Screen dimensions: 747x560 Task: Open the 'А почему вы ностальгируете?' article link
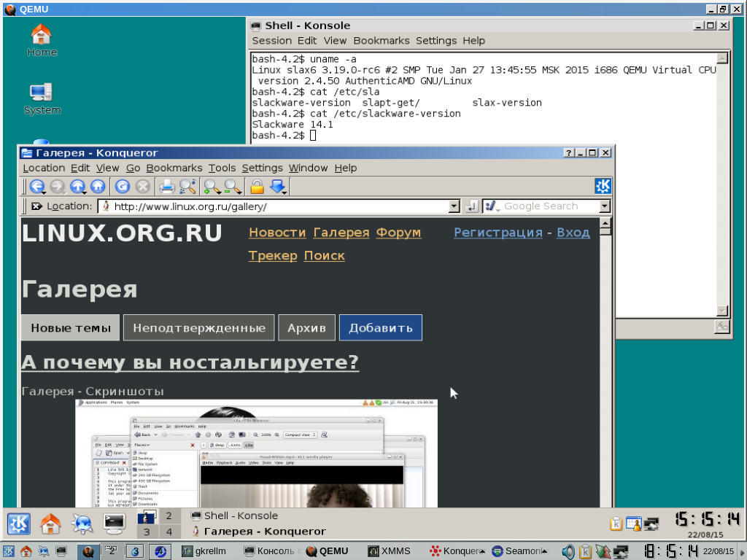(190, 362)
